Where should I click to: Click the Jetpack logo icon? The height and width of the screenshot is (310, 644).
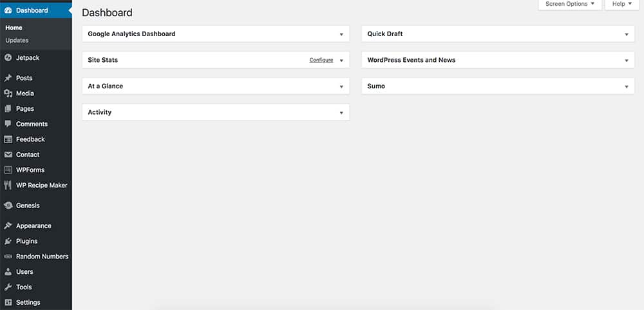(8, 58)
